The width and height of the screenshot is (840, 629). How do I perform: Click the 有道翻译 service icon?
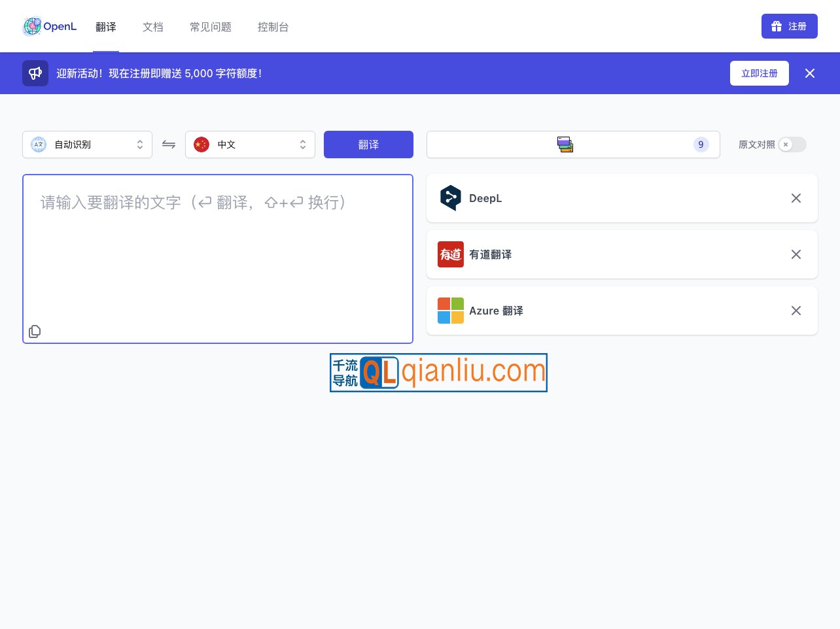pyautogui.click(x=451, y=254)
